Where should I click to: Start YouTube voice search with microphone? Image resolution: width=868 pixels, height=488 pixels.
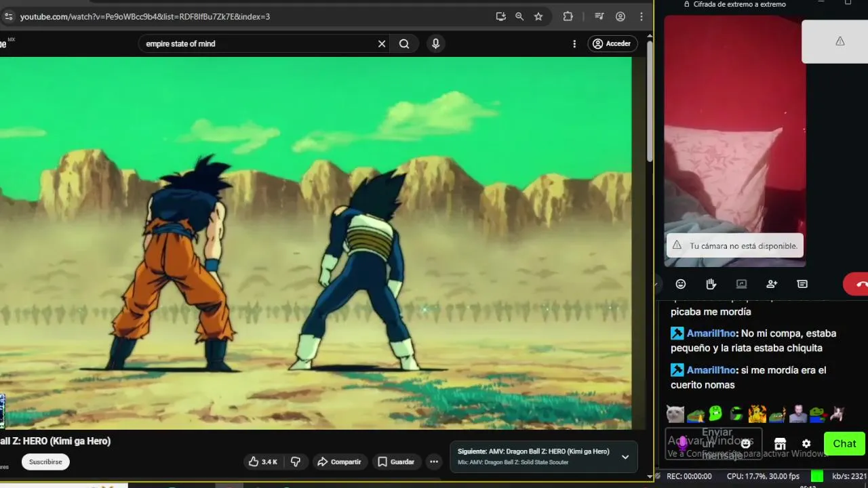[435, 43]
